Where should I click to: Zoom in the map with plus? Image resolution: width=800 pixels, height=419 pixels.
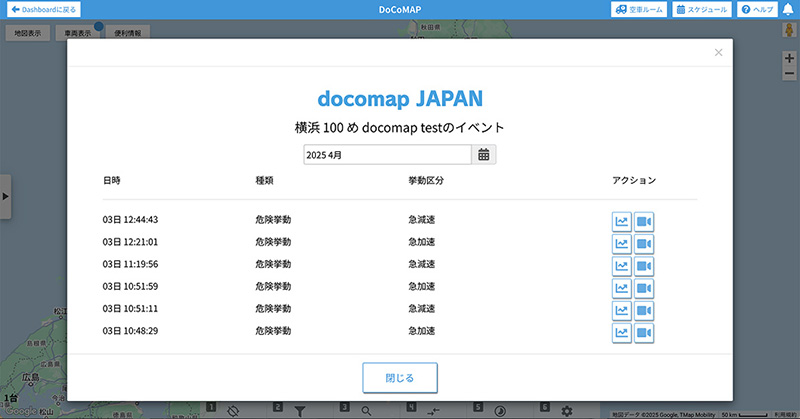click(789, 59)
